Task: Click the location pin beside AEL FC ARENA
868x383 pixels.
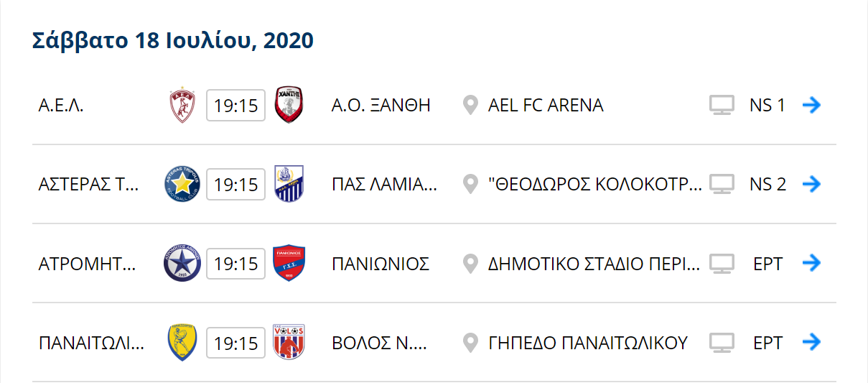Action: click(470, 106)
